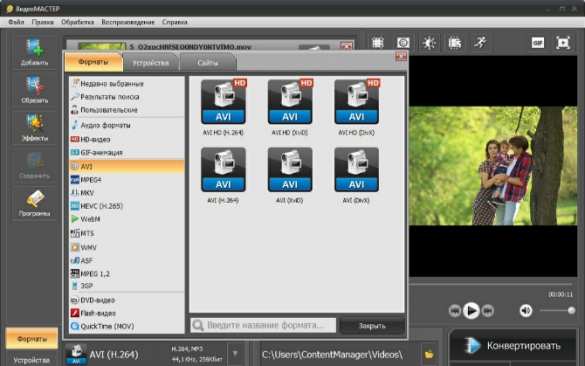Switch to the Форматы tab in dialog

tap(93, 62)
